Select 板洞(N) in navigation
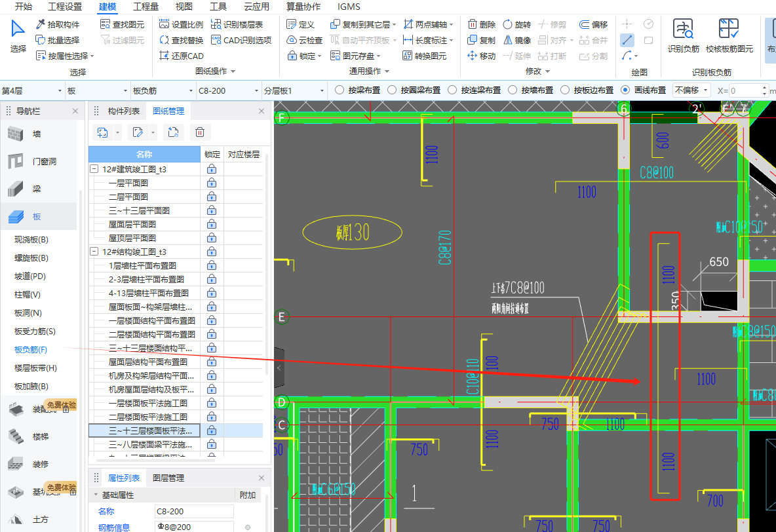This screenshot has width=776, height=532. pos(28,313)
